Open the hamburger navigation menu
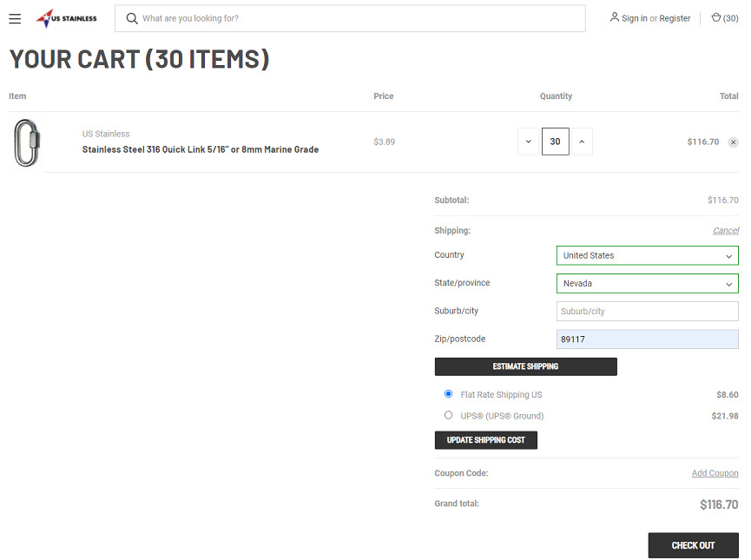This screenshot has width=751, height=560. pyautogui.click(x=15, y=18)
